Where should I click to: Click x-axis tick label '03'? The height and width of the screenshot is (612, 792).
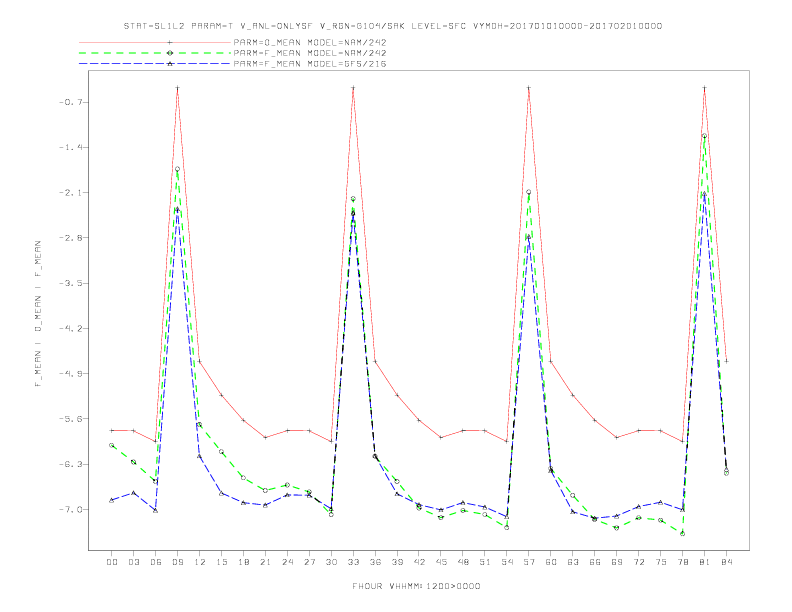click(x=133, y=562)
